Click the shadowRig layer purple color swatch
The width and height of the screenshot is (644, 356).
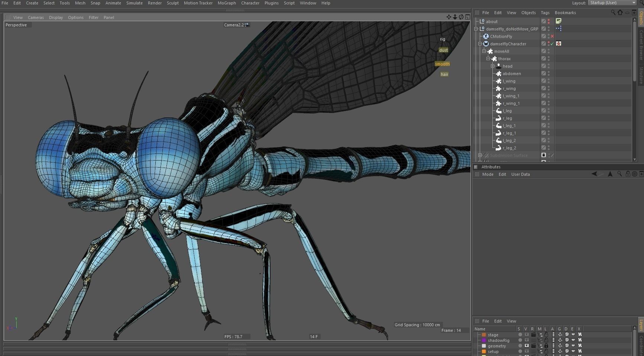tap(484, 340)
